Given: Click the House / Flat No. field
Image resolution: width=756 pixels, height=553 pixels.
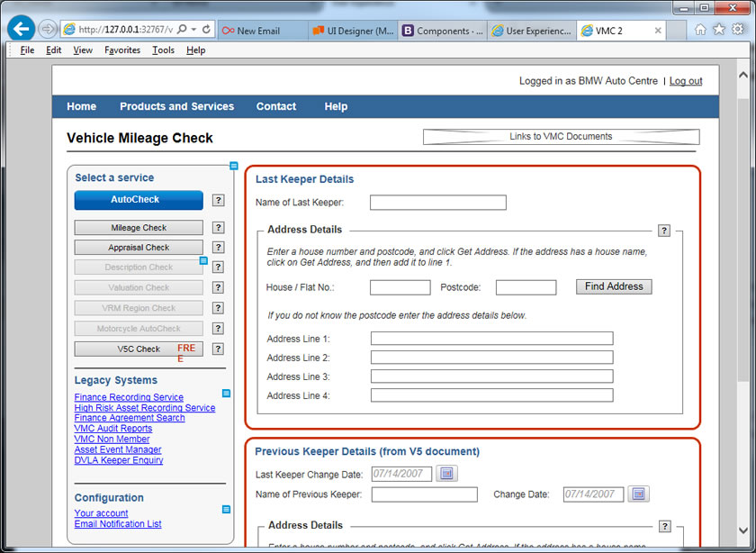Looking at the screenshot, I should (400, 287).
